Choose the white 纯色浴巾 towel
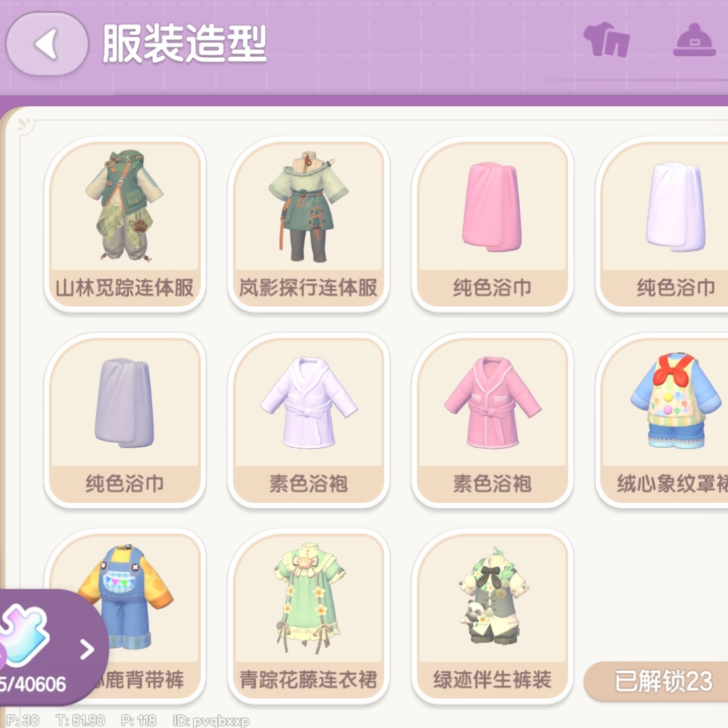This screenshot has height=728, width=728. pyautogui.click(x=662, y=224)
